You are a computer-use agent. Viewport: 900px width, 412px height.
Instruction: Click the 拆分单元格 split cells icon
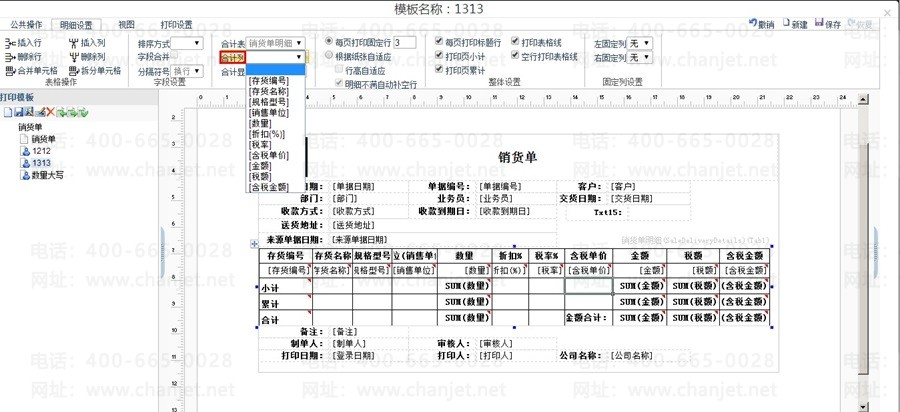pos(73,71)
